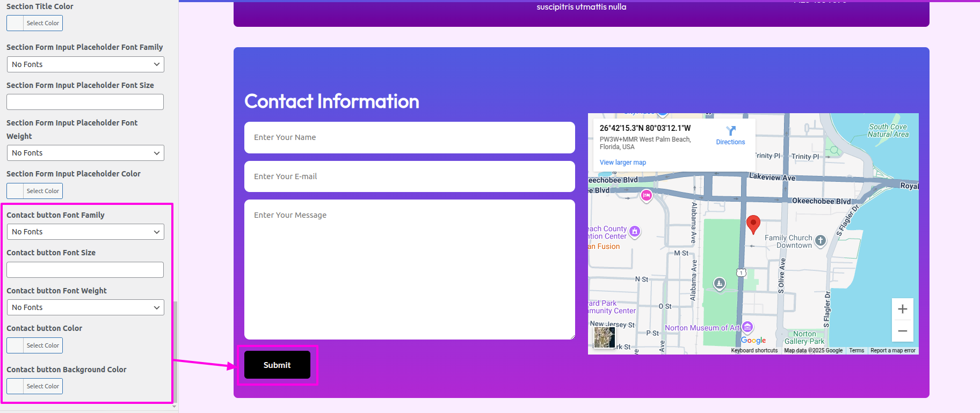Zoom out the map with the minus button
980x413 pixels.
point(902,331)
